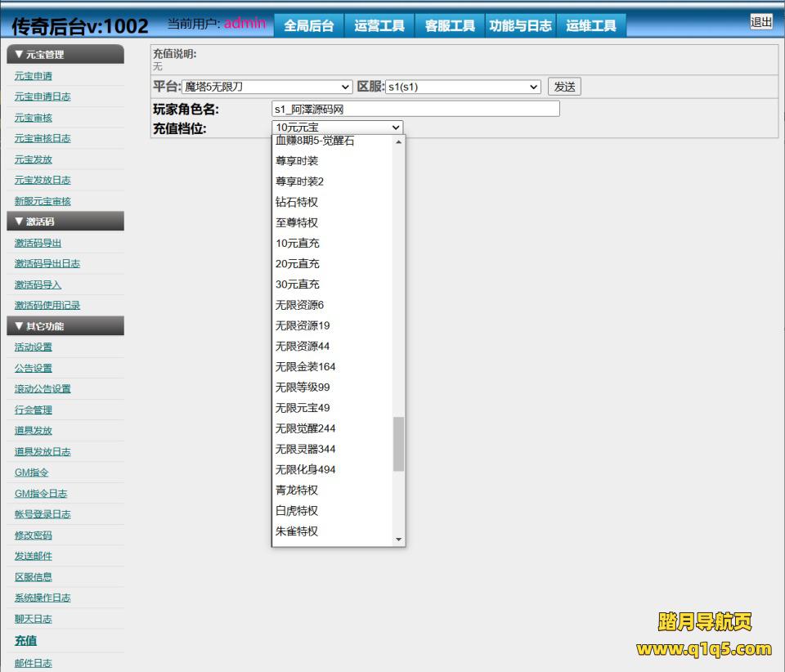Switch to the 全局后台 tab
This screenshot has height=672, width=785.
308,26
